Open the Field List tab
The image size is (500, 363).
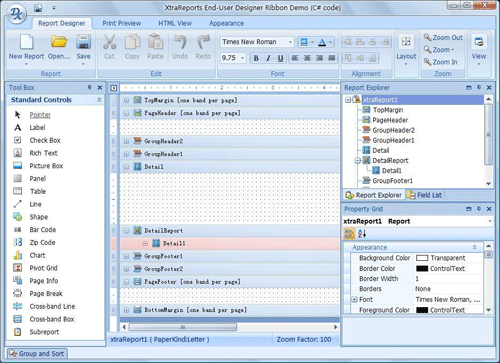point(425,195)
